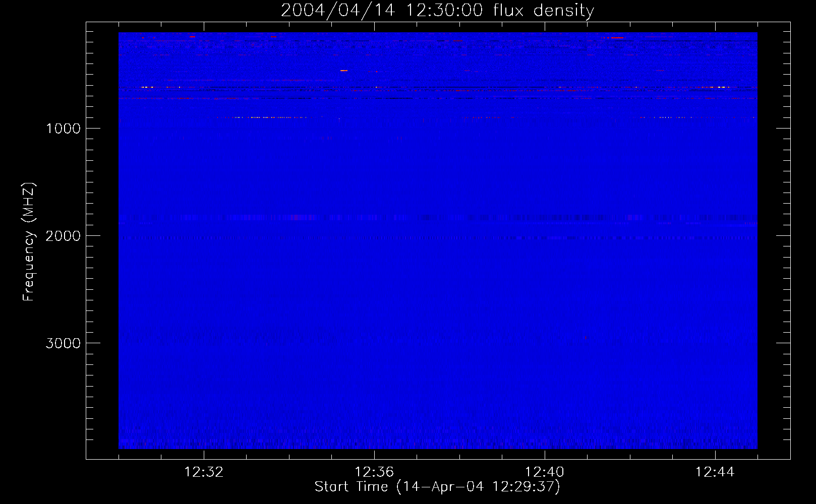Click the 'Start Time (14-Apr-04 12:29:37)' label
Image resolution: width=816 pixels, height=504 pixels.
[437, 487]
